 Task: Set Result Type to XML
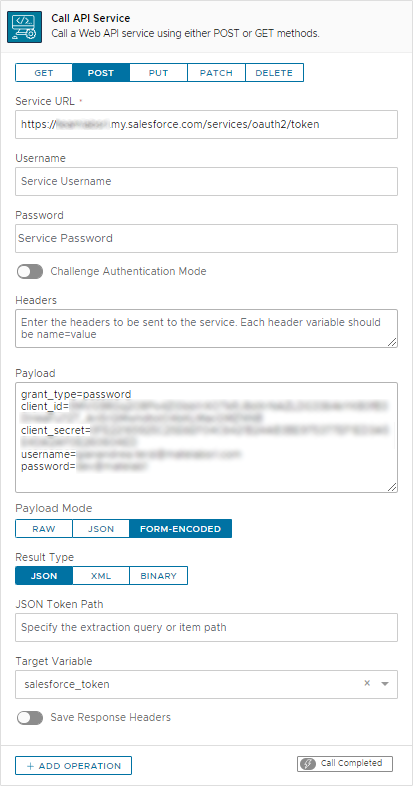tap(101, 576)
